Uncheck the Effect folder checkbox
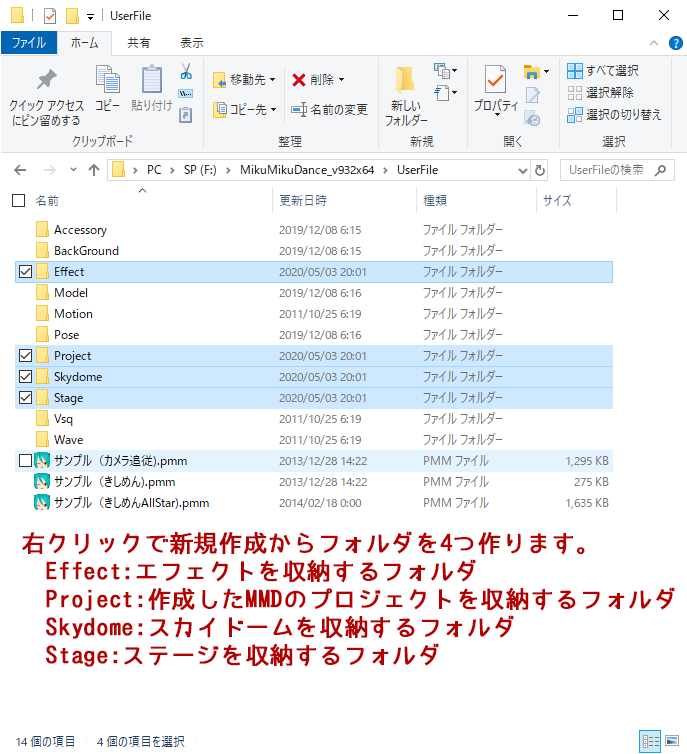Image resolution: width=687 pixels, height=754 pixels. (x=25, y=272)
